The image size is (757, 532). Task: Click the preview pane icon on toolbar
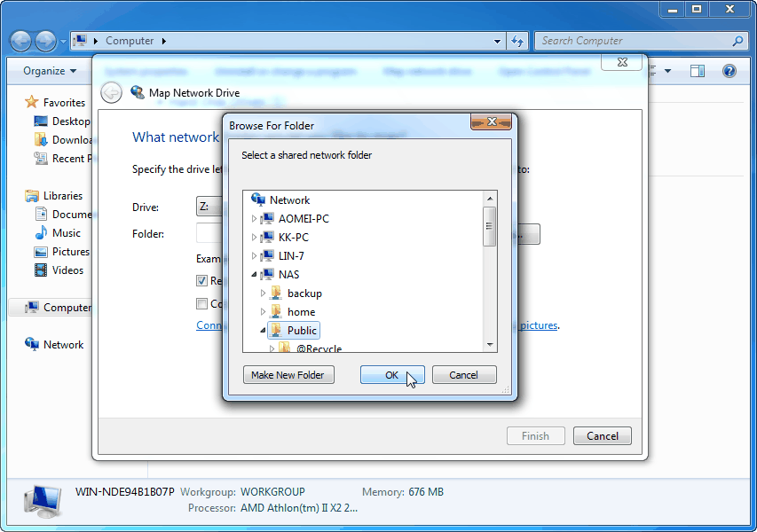[x=698, y=70]
